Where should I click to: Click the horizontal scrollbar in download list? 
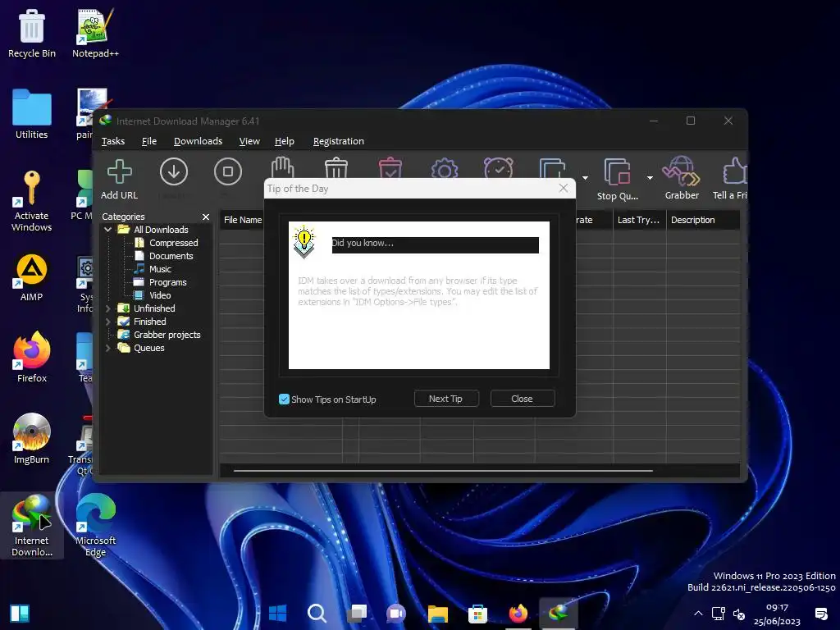[x=443, y=471]
